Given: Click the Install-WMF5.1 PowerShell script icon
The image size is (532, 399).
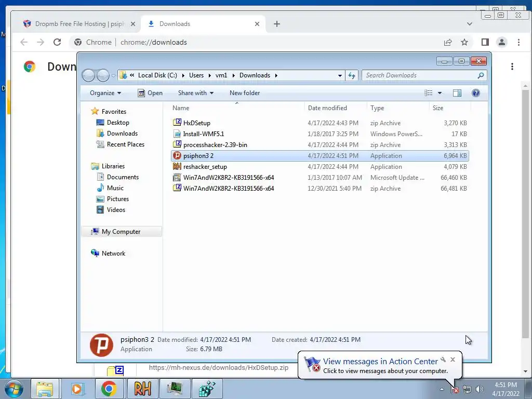Looking at the screenshot, I should tap(177, 134).
